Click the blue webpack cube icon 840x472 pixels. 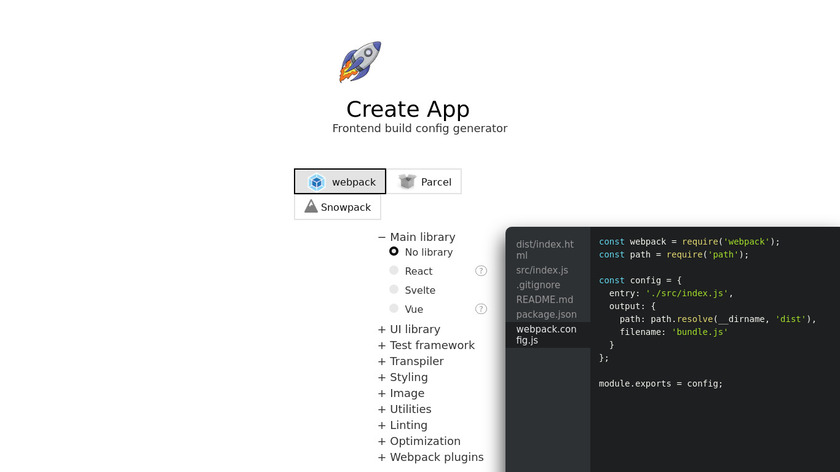click(317, 182)
